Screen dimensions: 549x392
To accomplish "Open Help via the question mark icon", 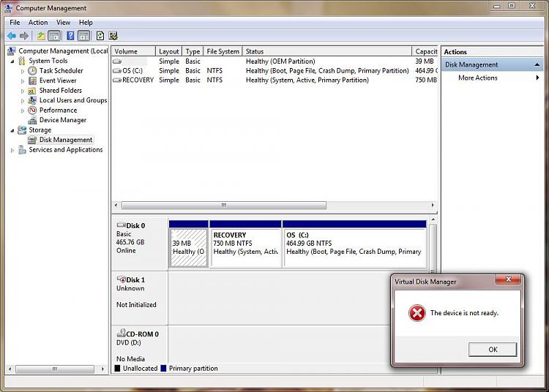I will [x=70, y=36].
